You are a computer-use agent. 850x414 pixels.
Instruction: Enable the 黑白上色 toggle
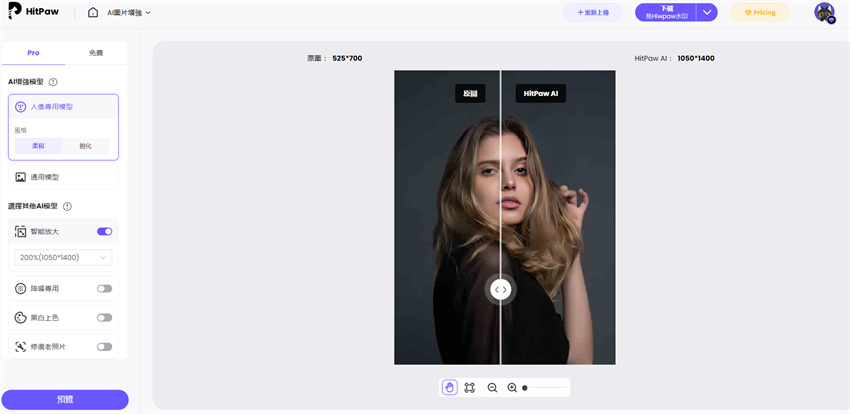click(104, 317)
